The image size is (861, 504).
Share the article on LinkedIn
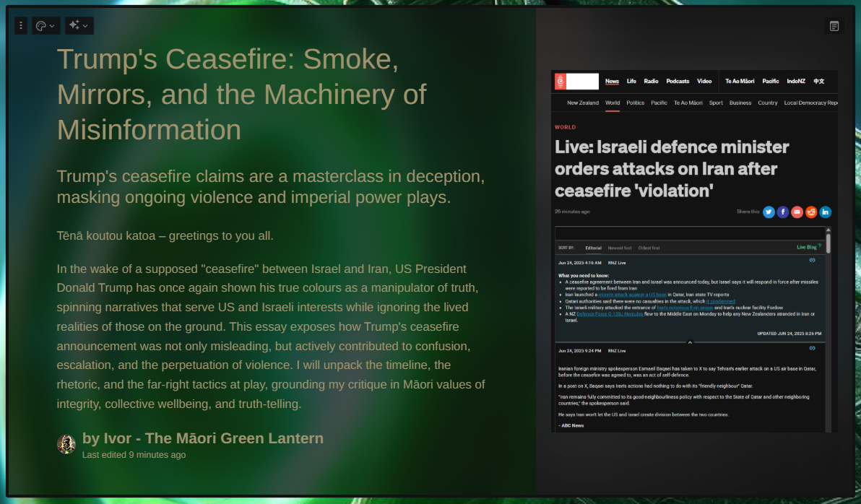pyautogui.click(x=825, y=212)
